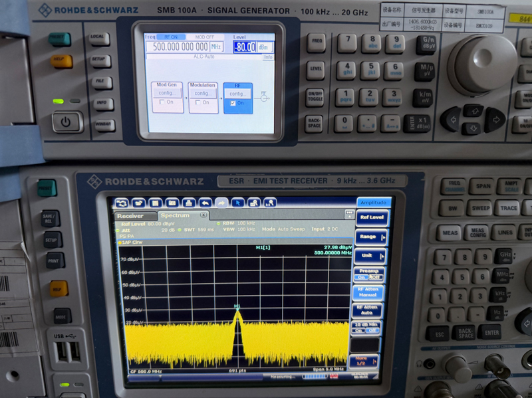The width and height of the screenshot is (532, 398).
Task: Set 10 dB Min to Off
Action: (372, 330)
